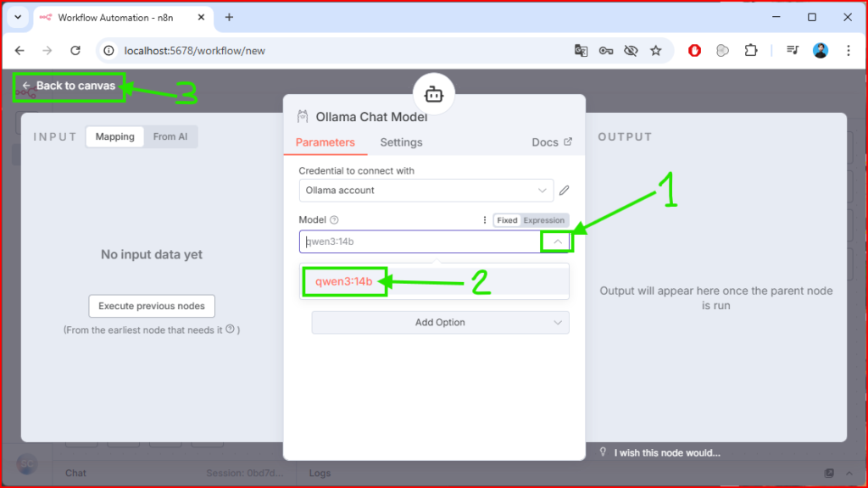
Task: Select Mapping input view
Action: click(114, 136)
